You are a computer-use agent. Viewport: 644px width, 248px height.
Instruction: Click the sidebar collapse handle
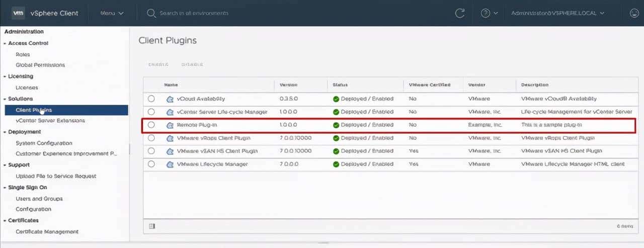[129, 149]
